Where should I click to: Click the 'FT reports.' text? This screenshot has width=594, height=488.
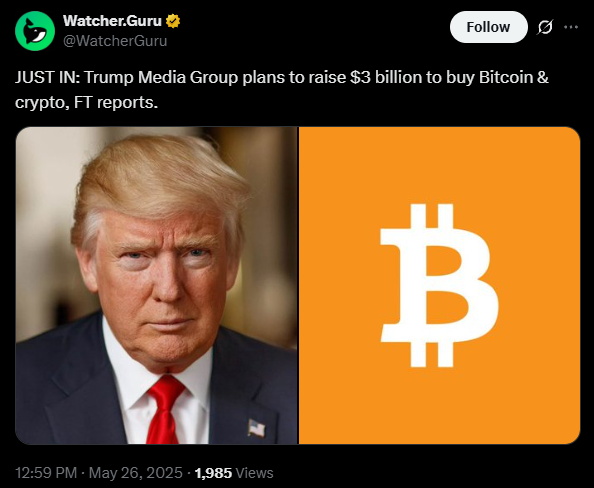[116, 102]
